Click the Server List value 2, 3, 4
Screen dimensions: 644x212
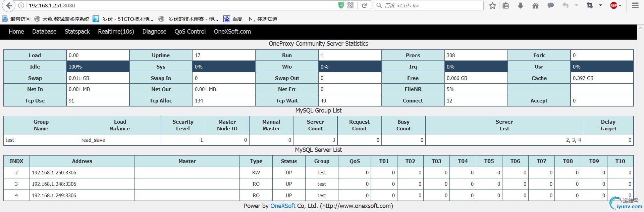coord(574,140)
